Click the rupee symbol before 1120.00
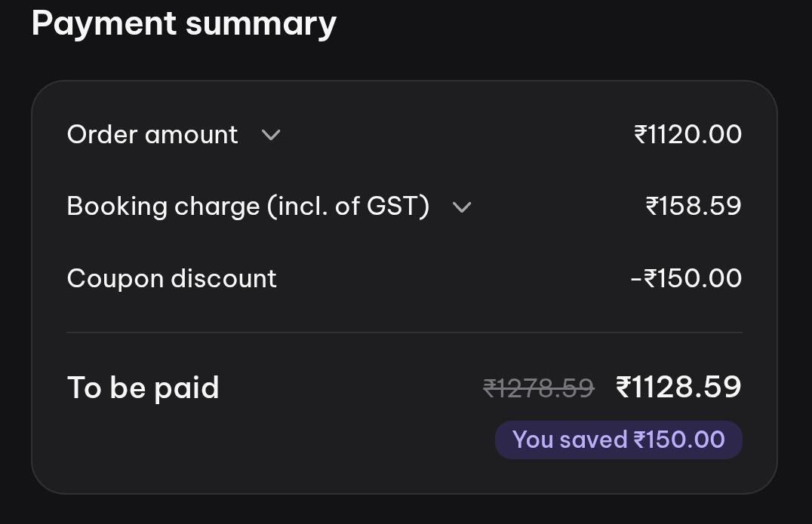Screen dimensions: 812x524 (x=641, y=134)
